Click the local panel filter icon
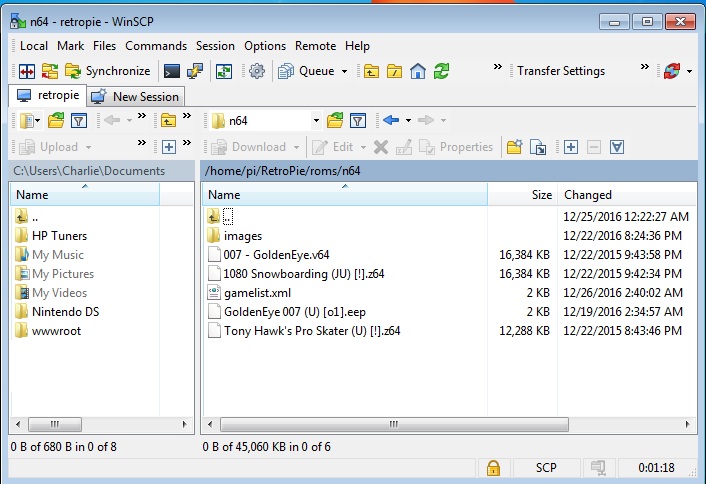 coord(79,120)
